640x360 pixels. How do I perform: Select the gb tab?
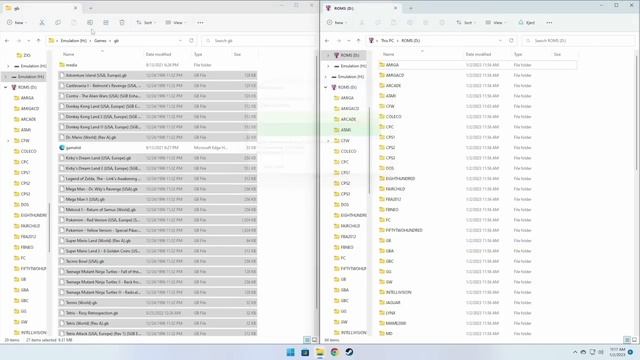click(41, 8)
